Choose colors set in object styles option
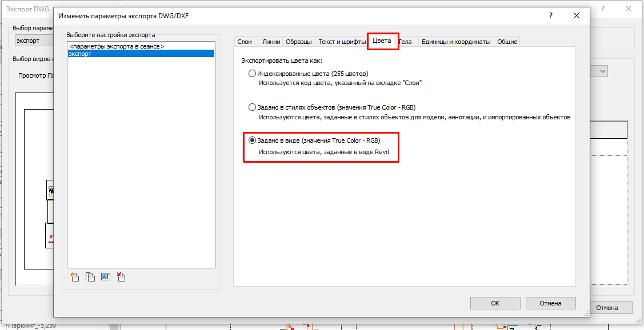Viewport: 644px width, 330px height. point(252,107)
